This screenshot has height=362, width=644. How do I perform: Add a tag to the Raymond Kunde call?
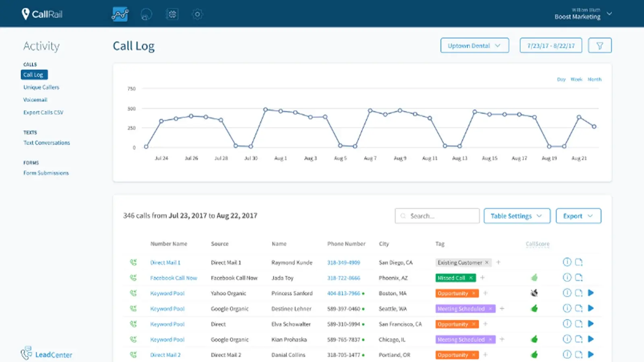click(498, 262)
